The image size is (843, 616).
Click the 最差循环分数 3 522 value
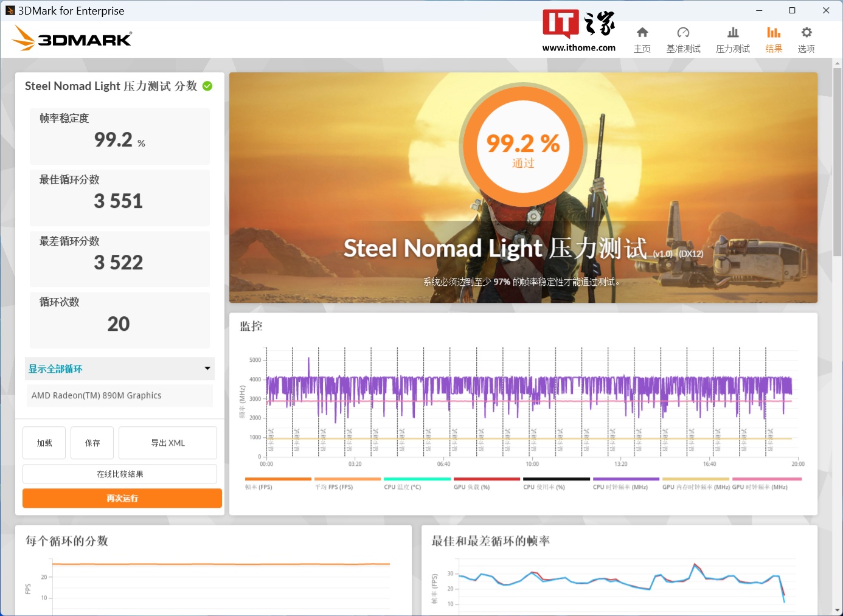119,263
